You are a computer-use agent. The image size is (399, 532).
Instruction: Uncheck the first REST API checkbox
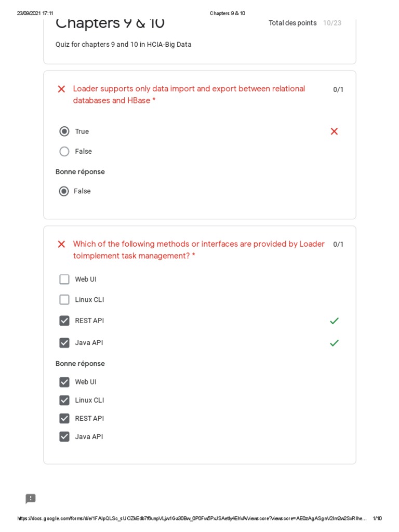[64, 321]
